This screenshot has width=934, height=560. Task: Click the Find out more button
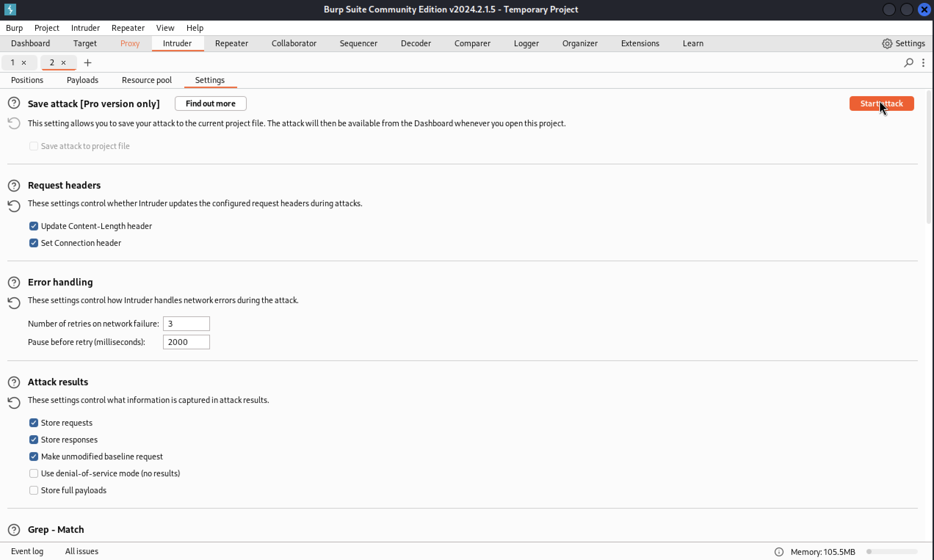[210, 103]
